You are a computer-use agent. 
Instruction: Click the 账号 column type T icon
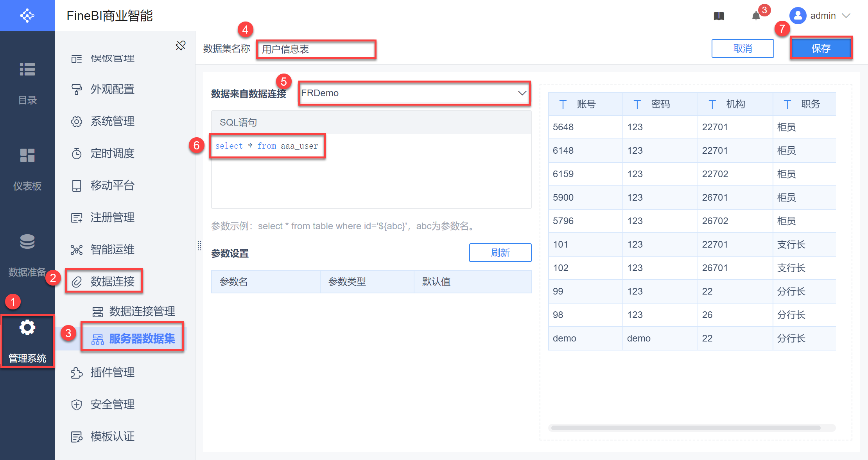(x=563, y=104)
